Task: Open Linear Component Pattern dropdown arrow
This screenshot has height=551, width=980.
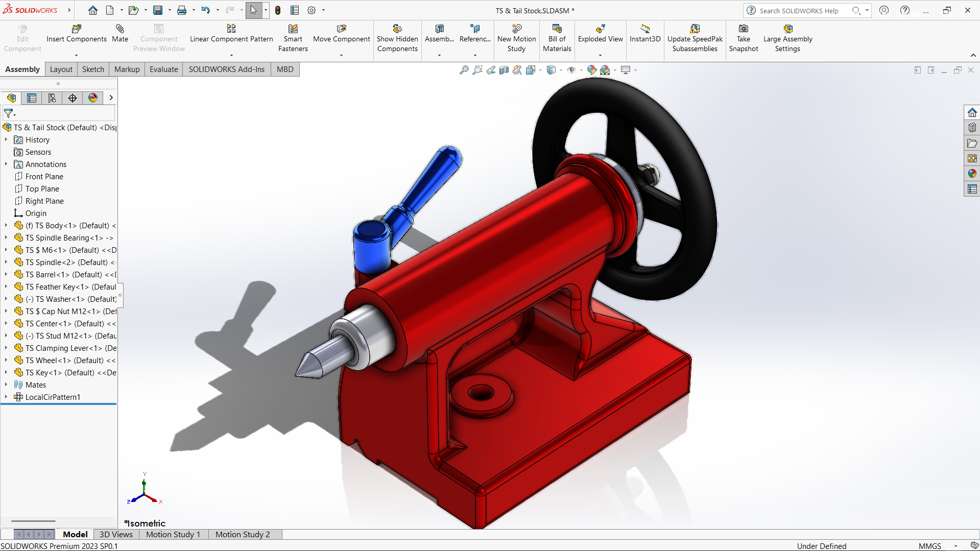Action: pyautogui.click(x=231, y=55)
